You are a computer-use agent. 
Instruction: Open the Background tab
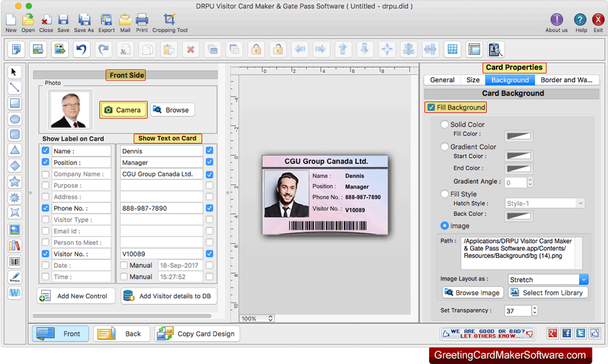(510, 80)
